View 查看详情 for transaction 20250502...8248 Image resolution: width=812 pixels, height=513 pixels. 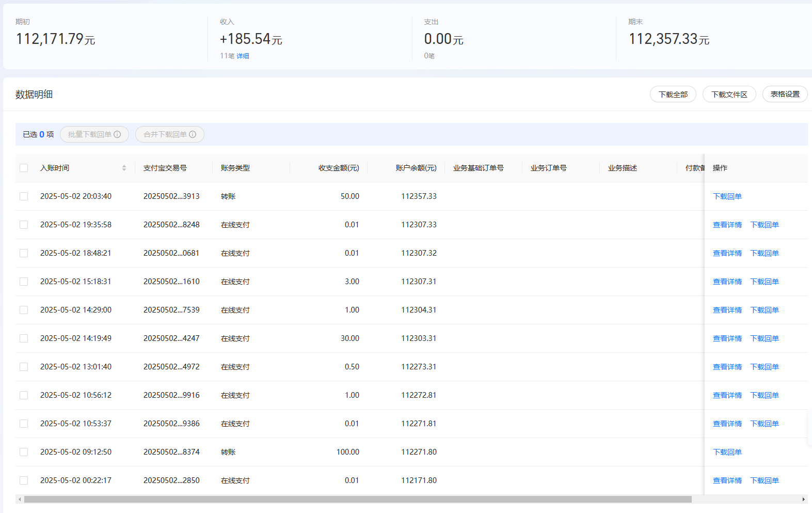pyautogui.click(x=727, y=225)
